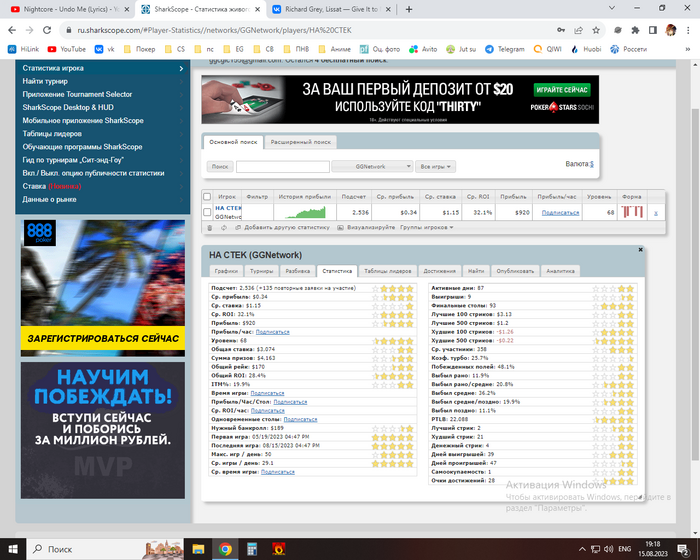Click the browser Back arrow
The width and height of the screenshot is (700, 560).
(12, 30)
